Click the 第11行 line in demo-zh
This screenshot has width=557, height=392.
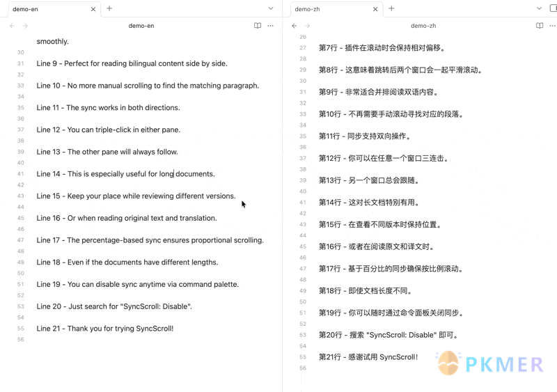(x=365, y=136)
